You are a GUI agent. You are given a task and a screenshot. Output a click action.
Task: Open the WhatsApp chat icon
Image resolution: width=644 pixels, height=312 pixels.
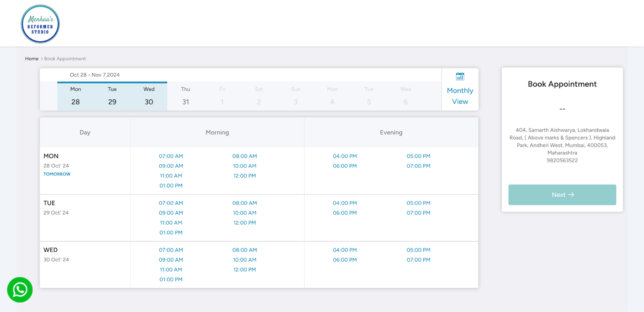20,289
